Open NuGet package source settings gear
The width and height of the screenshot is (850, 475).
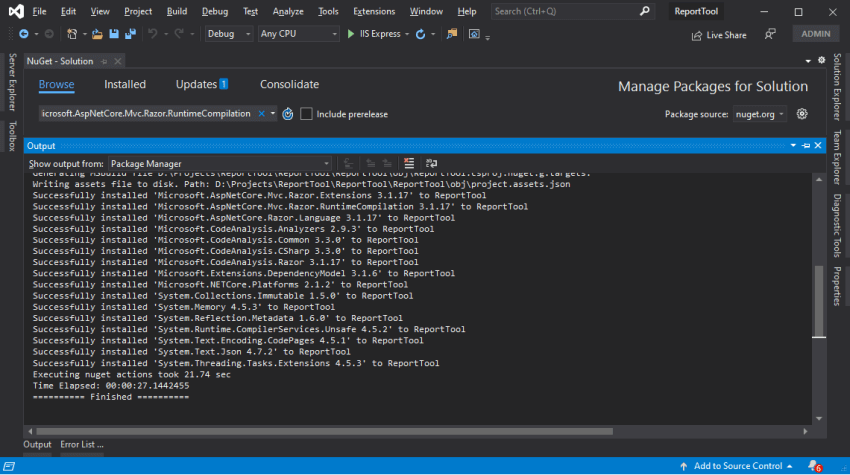click(x=802, y=114)
